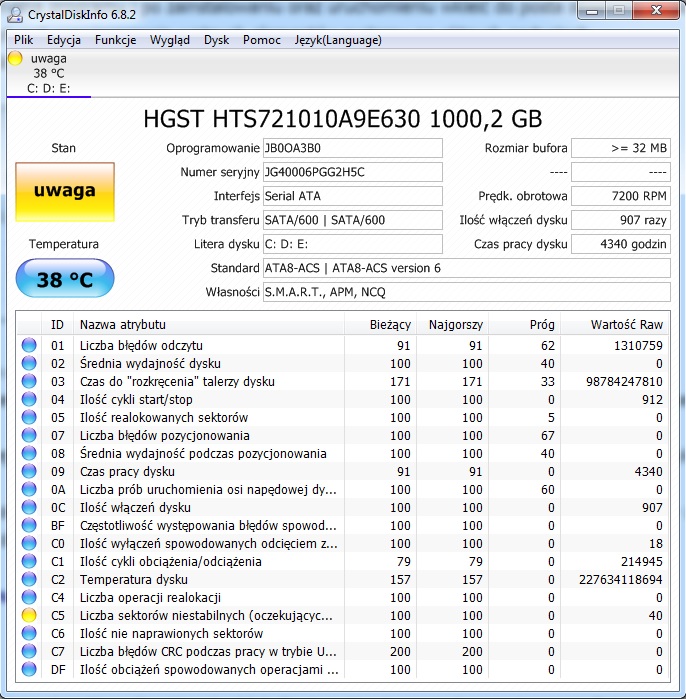This screenshot has height=699, width=686.
Task: Click the Nazwa atrybutu column header
Action: (x=209, y=325)
